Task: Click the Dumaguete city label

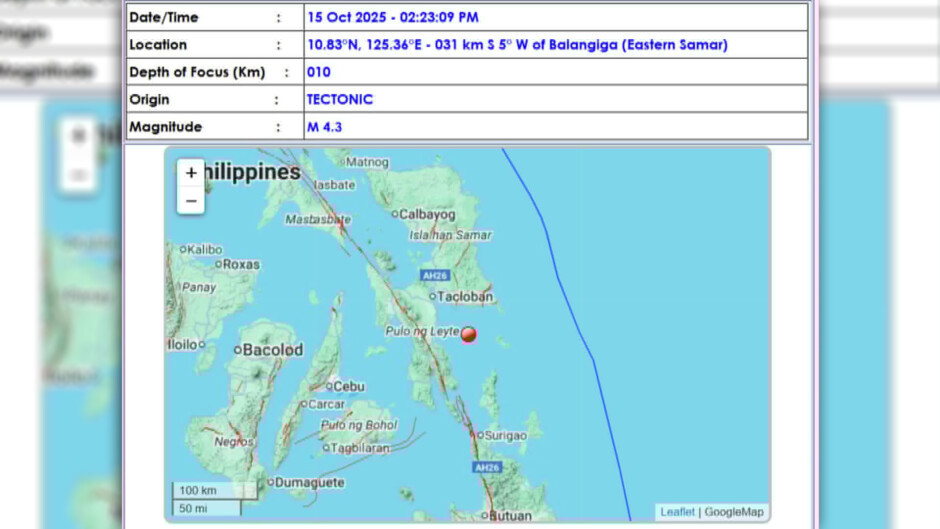Action: [x=311, y=482]
